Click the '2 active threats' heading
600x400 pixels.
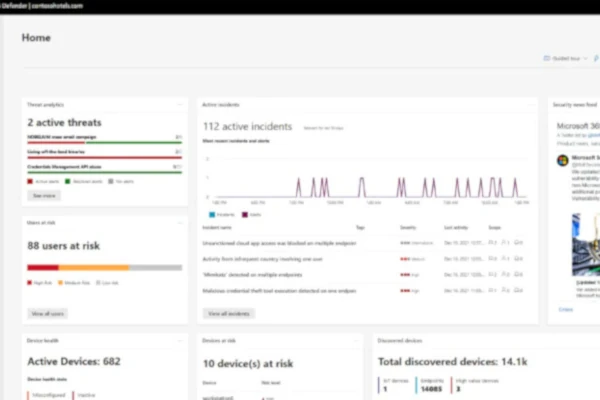(x=64, y=122)
